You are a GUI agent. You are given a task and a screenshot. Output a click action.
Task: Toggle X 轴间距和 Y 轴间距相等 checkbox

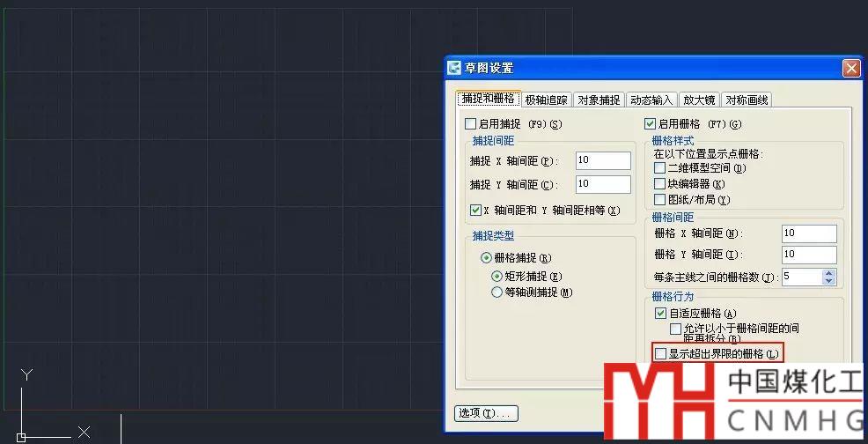tap(476, 211)
